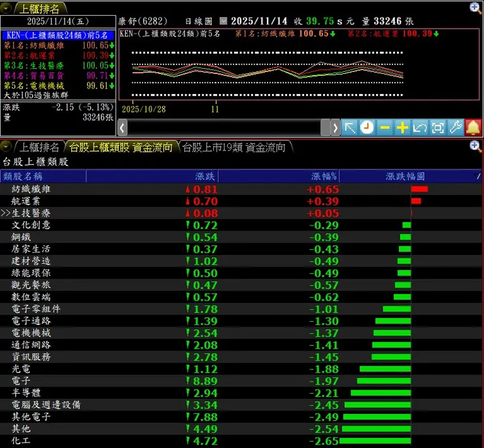Select 通信網路 row in table

click(x=241, y=345)
